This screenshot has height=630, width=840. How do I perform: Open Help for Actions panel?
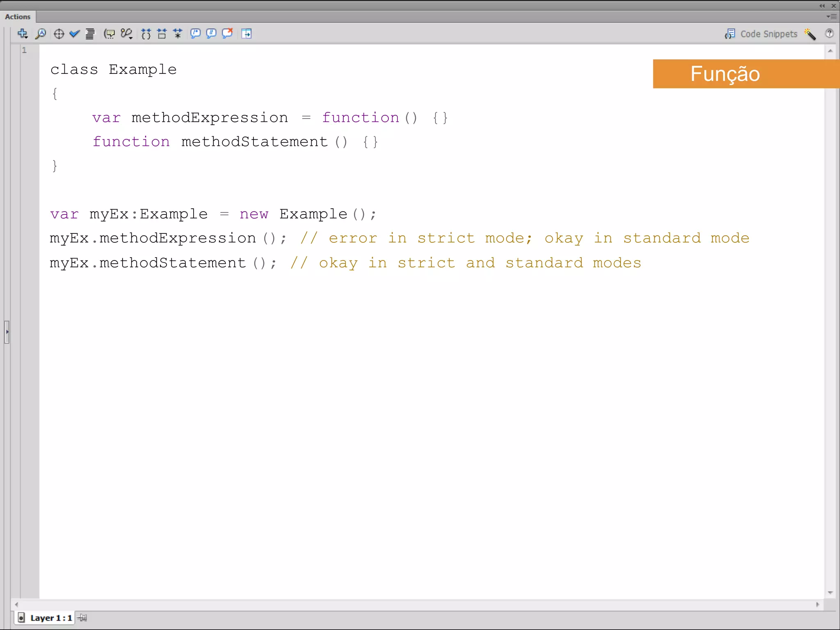(829, 34)
